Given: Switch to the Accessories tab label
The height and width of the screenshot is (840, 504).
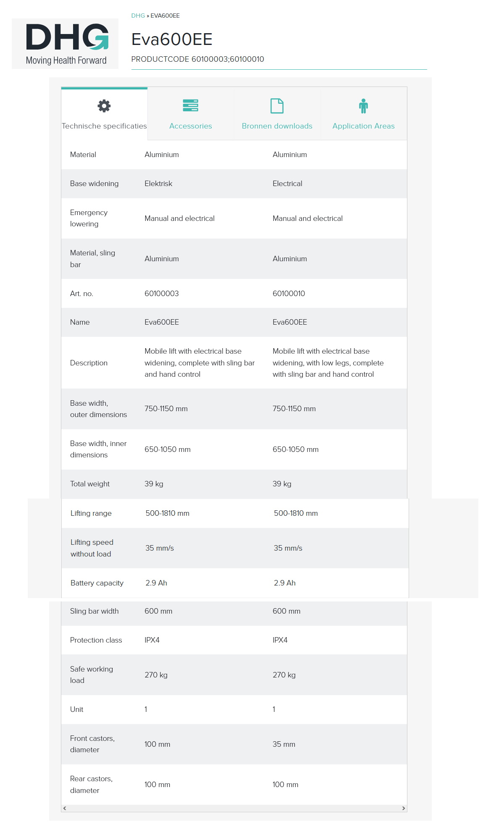Looking at the screenshot, I should 191,126.
